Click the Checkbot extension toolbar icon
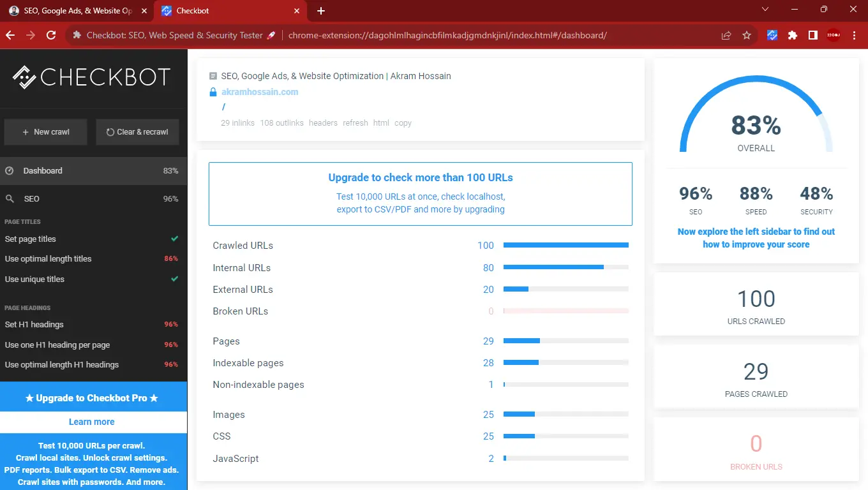The width and height of the screenshot is (868, 490). 772,36
